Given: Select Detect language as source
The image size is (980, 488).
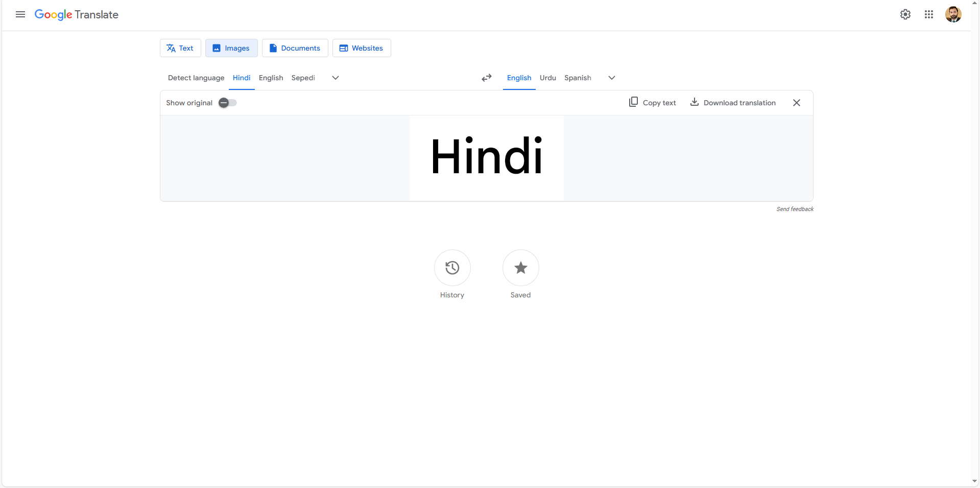Looking at the screenshot, I should 196,78.
